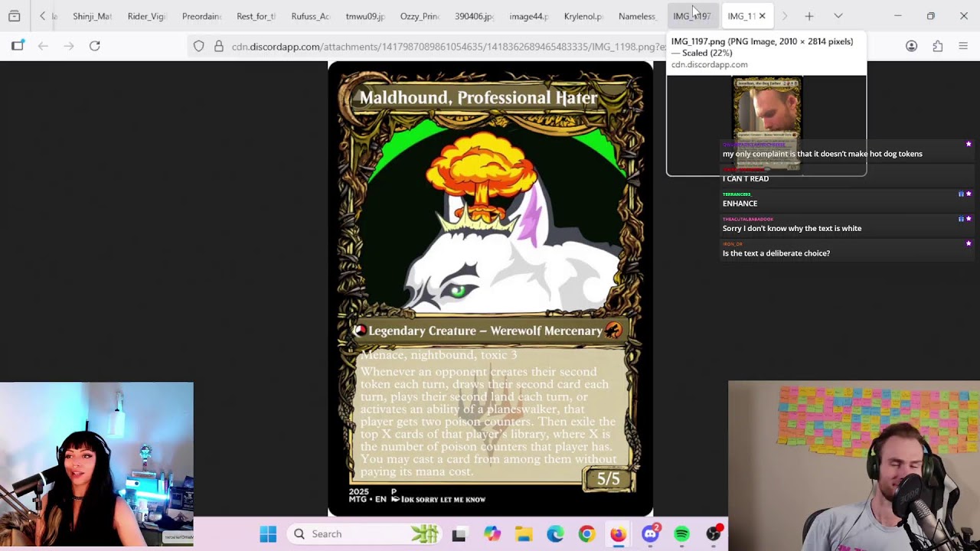The width and height of the screenshot is (980, 551).
Task: Launch Copilot from taskbar
Action: click(x=492, y=534)
